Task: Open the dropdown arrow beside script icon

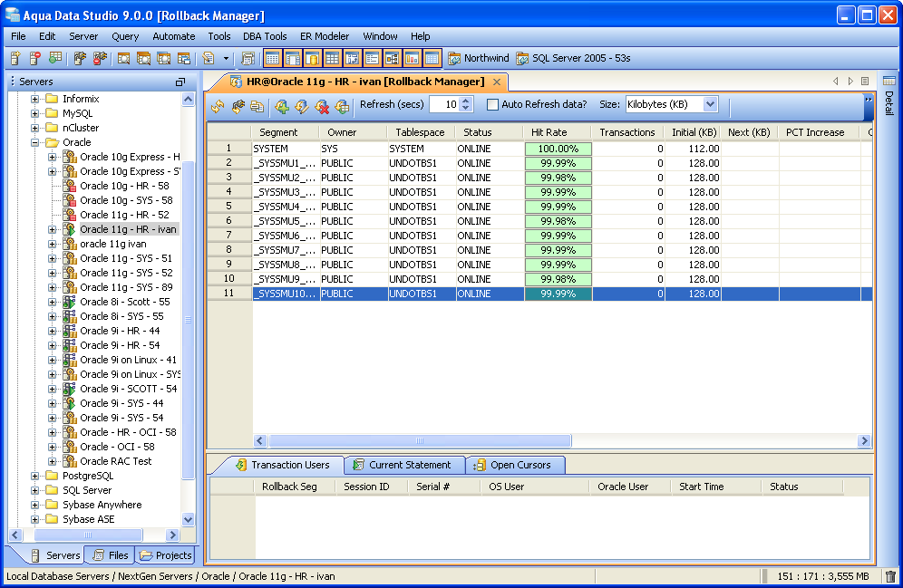Action: tap(226, 58)
